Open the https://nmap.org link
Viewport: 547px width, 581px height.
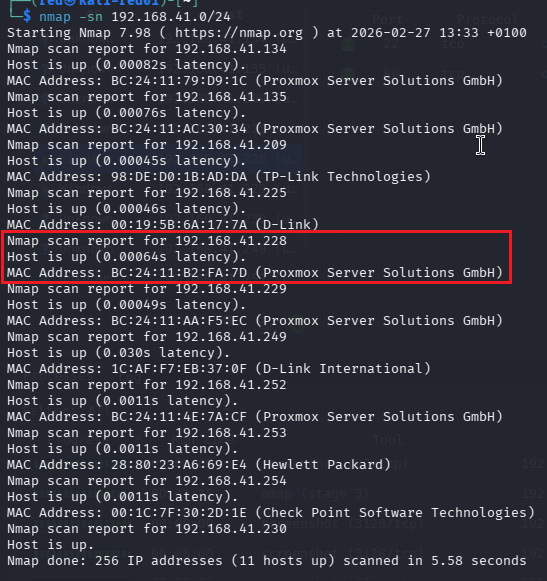(239, 33)
